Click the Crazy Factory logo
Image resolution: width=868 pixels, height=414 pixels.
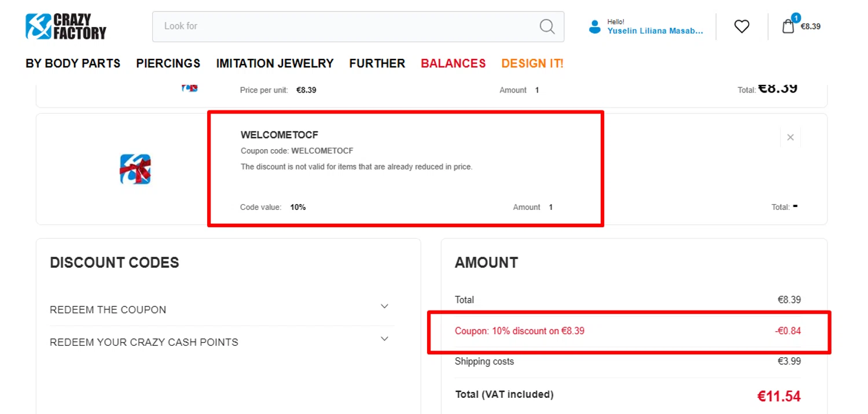[x=66, y=27]
